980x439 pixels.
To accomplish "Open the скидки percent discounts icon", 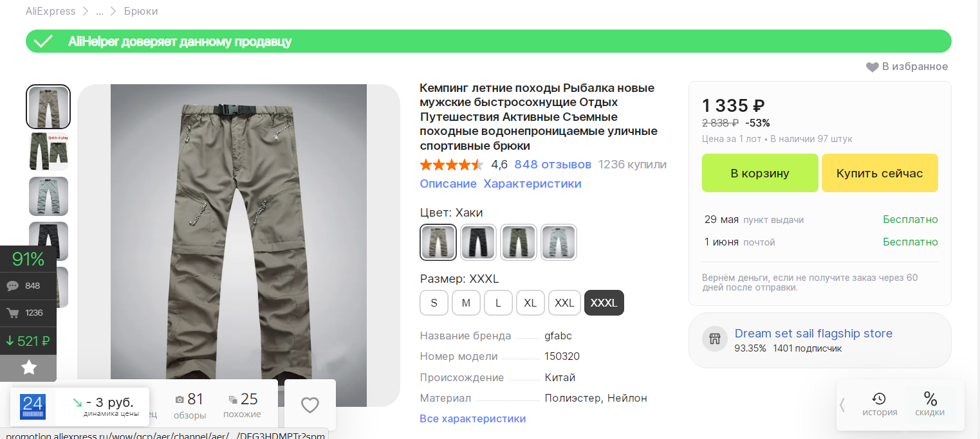I will tap(930, 404).
